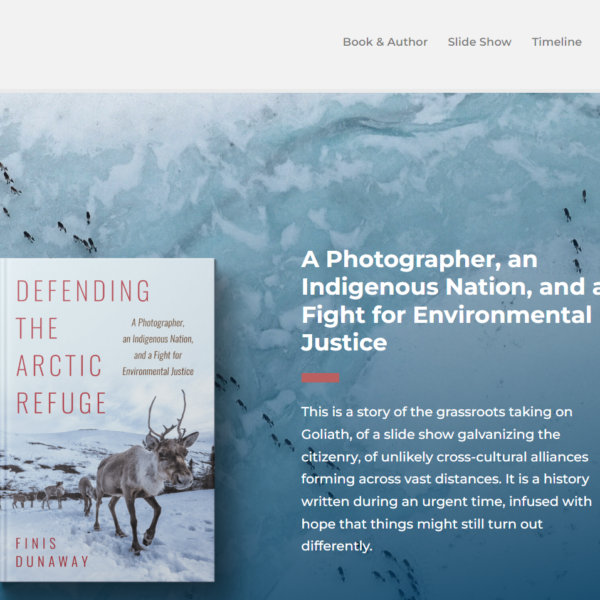This screenshot has width=600, height=600.
Task: Click the caribou's antlers on the cover
Action: point(168,415)
